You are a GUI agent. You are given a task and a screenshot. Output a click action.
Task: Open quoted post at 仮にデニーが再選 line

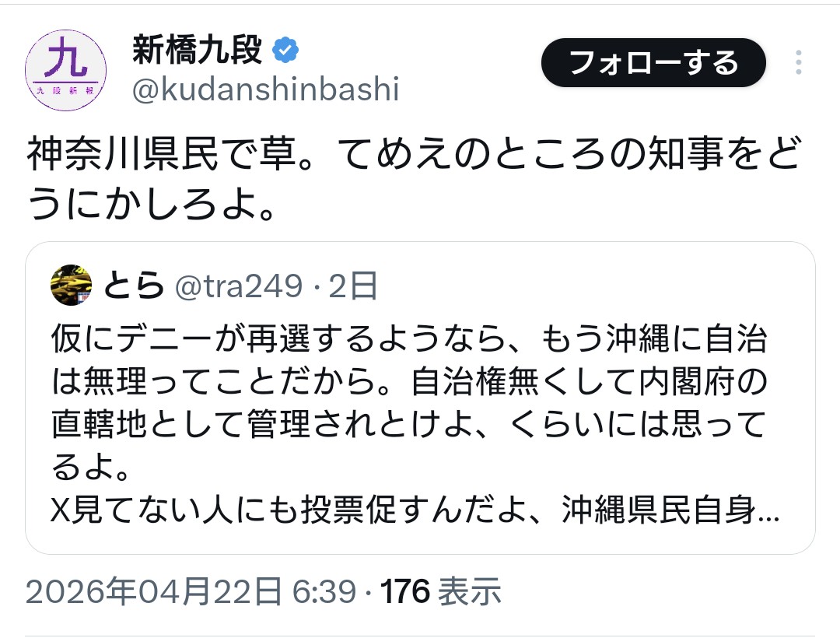pyautogui.click(x=408, y=340)
